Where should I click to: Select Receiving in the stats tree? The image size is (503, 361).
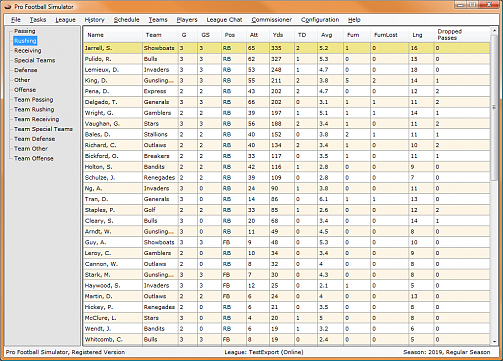click(x=28, y=51)
